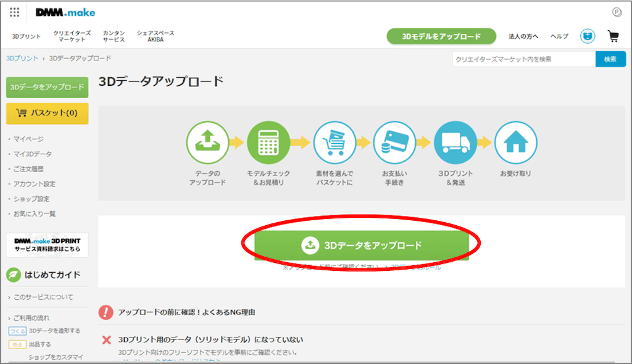The image size is (632, 364).
Task: Click the large central 3Dデータをアップロード button
Action: click(x=362, y=245)
